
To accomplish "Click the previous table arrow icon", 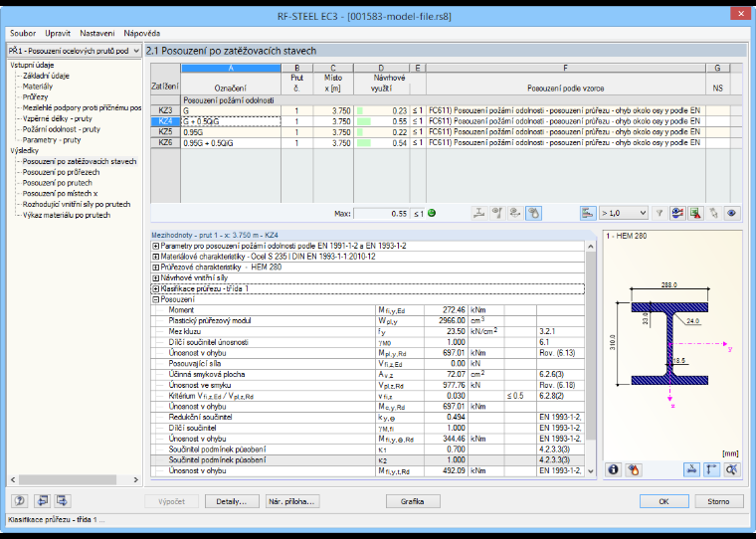I will 42,500.
